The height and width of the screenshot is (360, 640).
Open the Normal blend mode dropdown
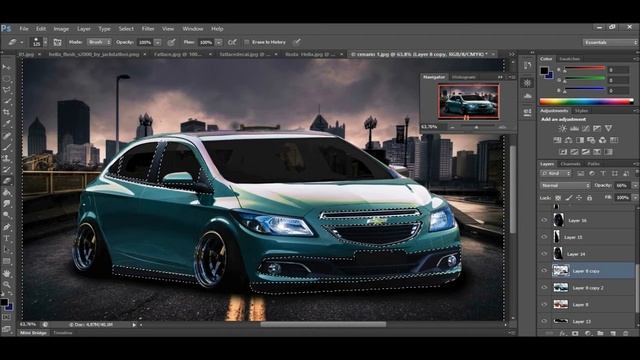point(565,185)
